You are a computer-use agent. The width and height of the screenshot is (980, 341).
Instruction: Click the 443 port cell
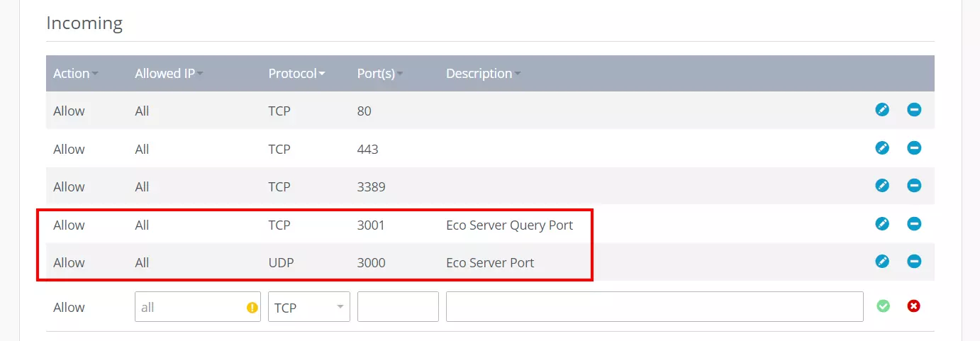click(x=368, y=150)
